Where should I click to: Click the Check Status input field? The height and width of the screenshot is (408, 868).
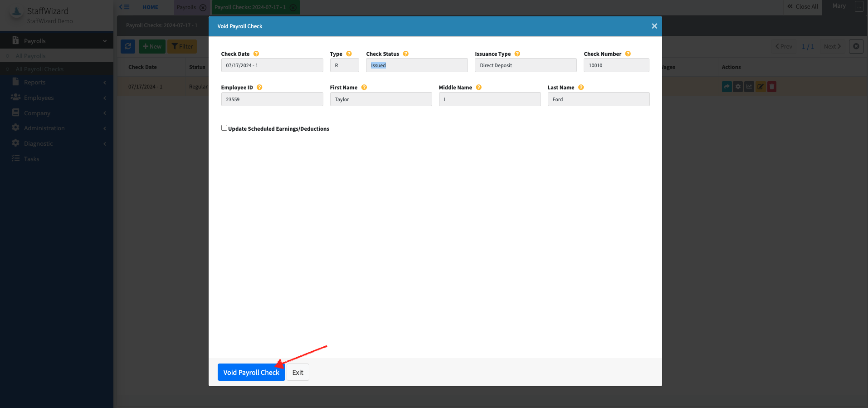coord(416,65)
